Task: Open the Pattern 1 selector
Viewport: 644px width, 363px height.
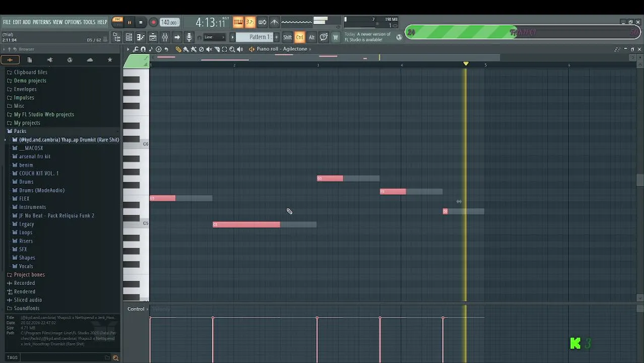Action: coord(254,37)
